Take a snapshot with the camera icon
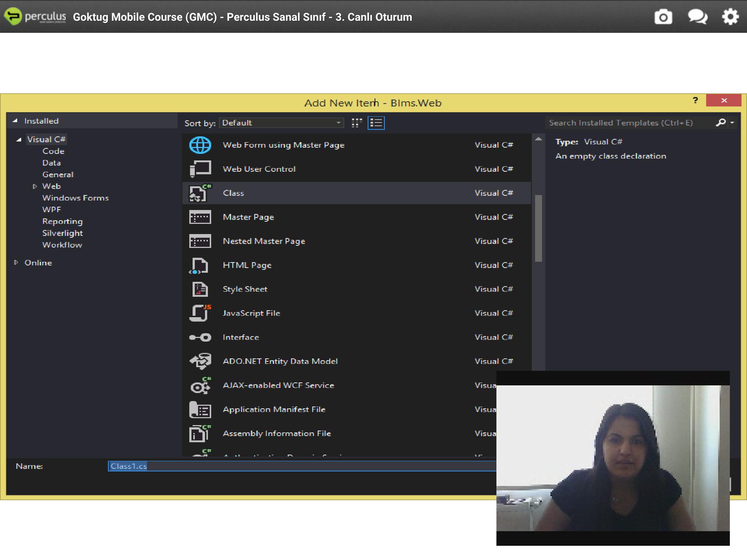Viewport: 747px width, 560px height. click(663, 17)
